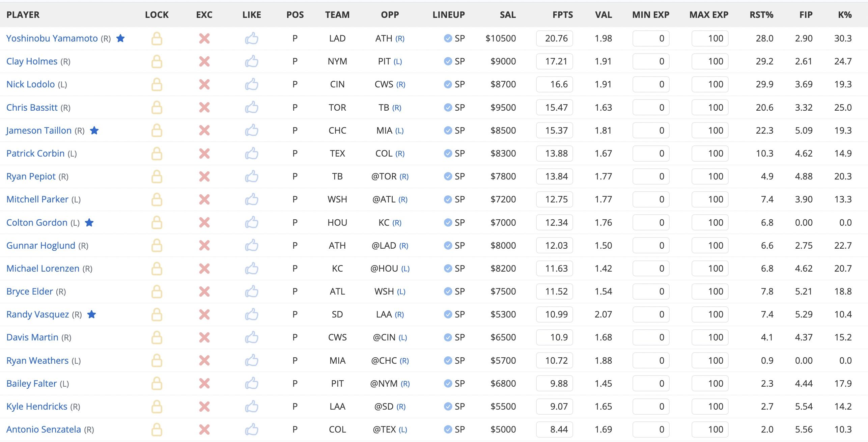Open Patrick Corbin player link
868x442 pixels.
click(35, 154)
